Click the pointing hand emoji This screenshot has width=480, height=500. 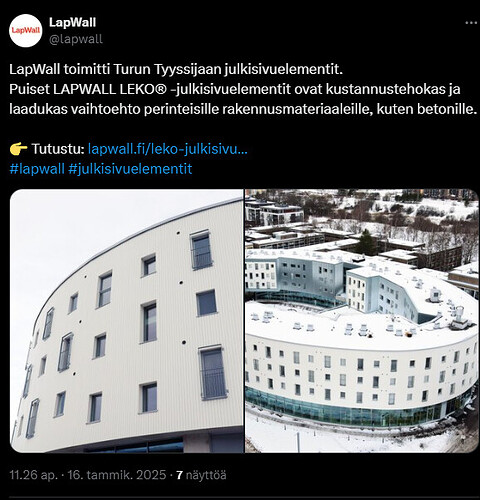tap(18, 149)
